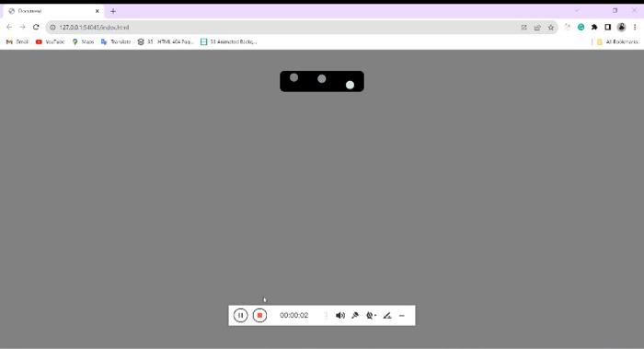Mute the system sound speaker icon
Screen dimensions: 644x349
[x=340, y=315]
